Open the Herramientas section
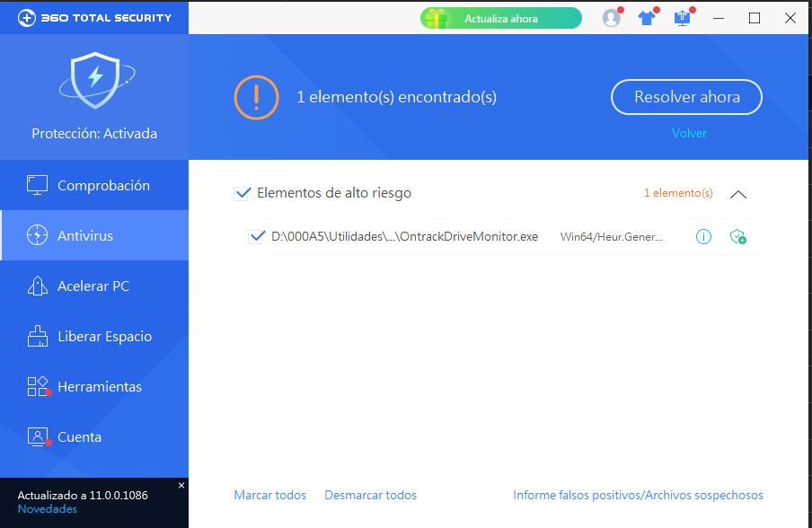The height and width of the screenshot is (528, 812). pos(94,386)
